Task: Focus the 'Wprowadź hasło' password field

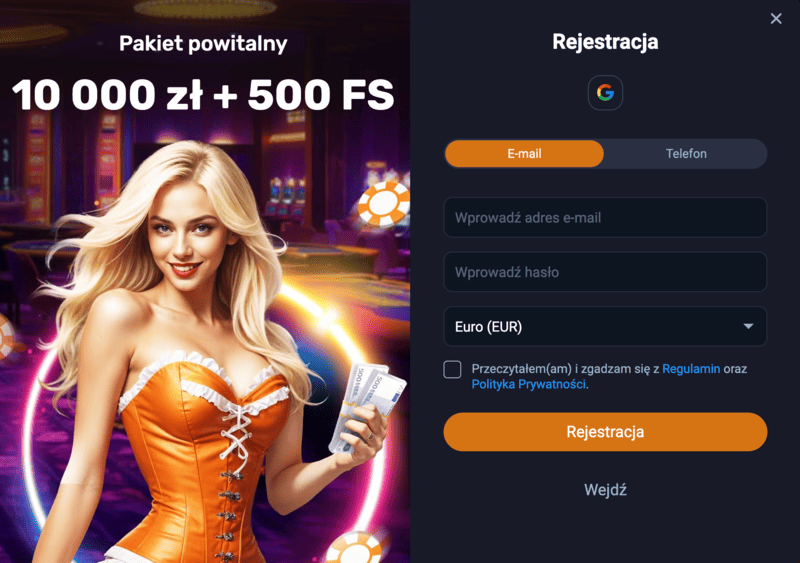Action: tap(605, 272)
